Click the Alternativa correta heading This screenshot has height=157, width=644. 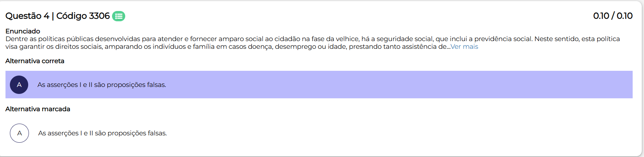[35, 61]
